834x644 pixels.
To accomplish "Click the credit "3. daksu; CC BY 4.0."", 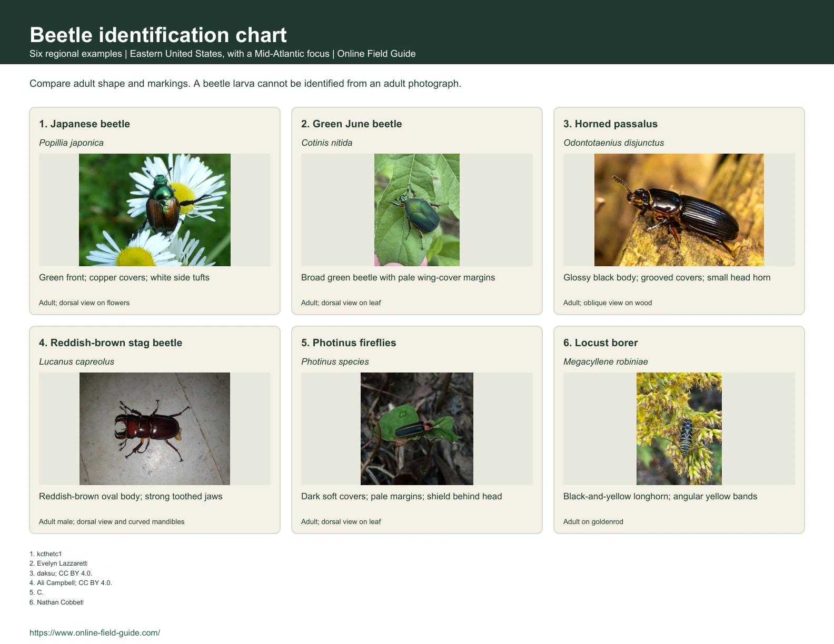I will click(61, 573).
